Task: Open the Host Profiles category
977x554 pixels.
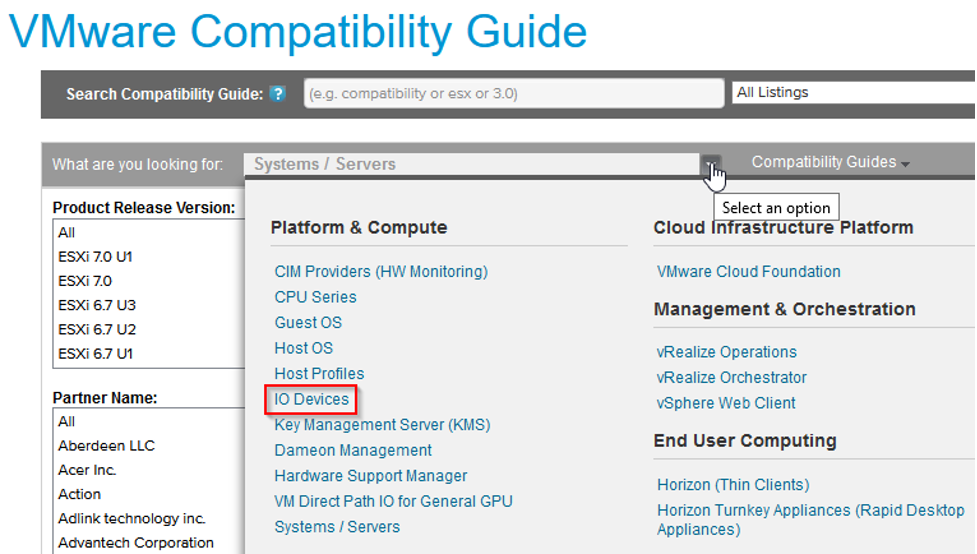Action: [319, 374]
